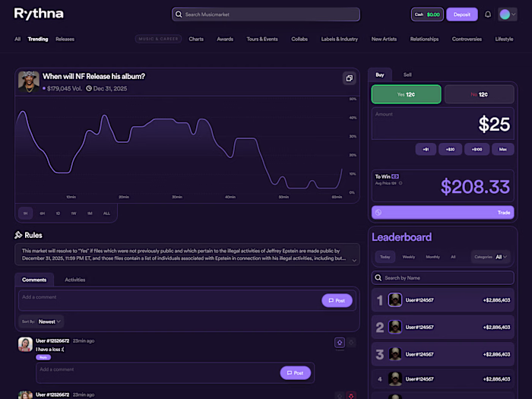Open the Labels & Industry category
Image resolution: width=532 pixels, height=399 pixels.
click(x=339, y=39)
